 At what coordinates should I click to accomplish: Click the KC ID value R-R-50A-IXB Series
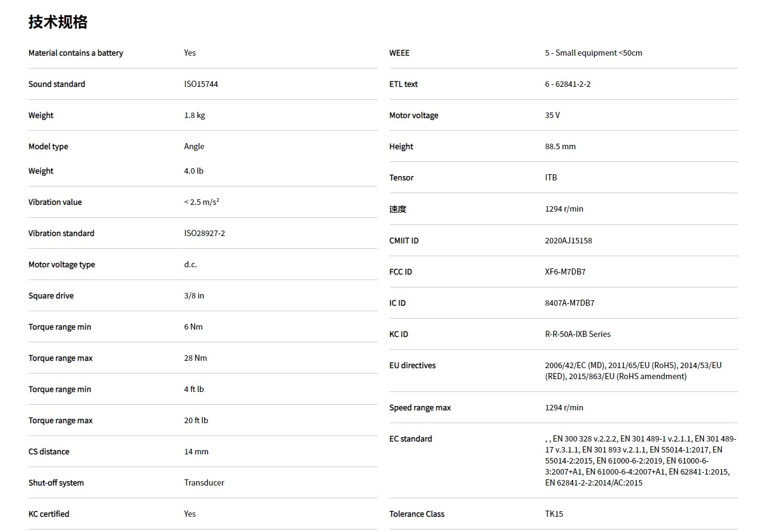[577, 334]
